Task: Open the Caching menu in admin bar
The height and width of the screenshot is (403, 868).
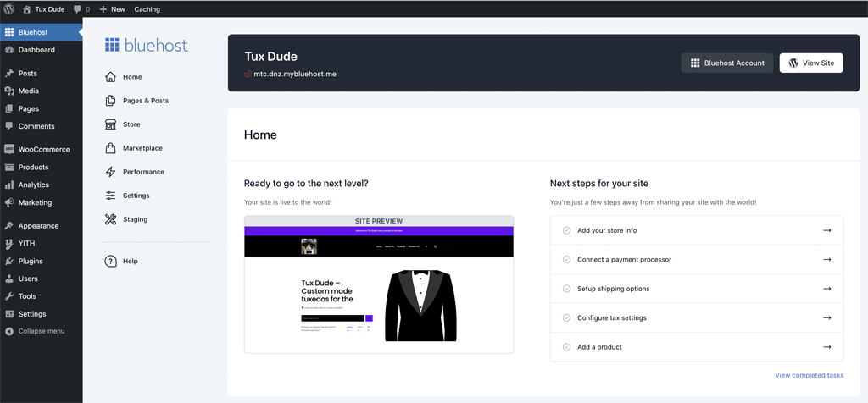Action: 147,8
